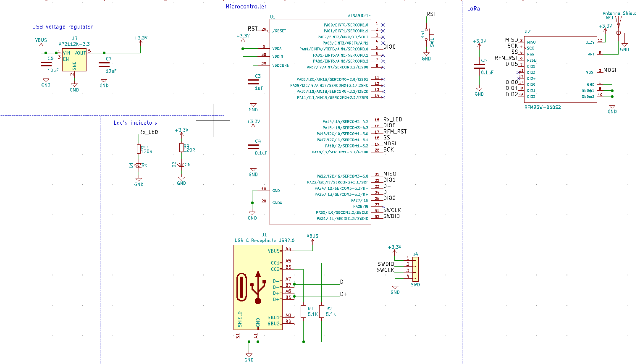This screenshot has width=640, height=364.
Task: Click the LoRa section title text
Action: pos(473,8)
